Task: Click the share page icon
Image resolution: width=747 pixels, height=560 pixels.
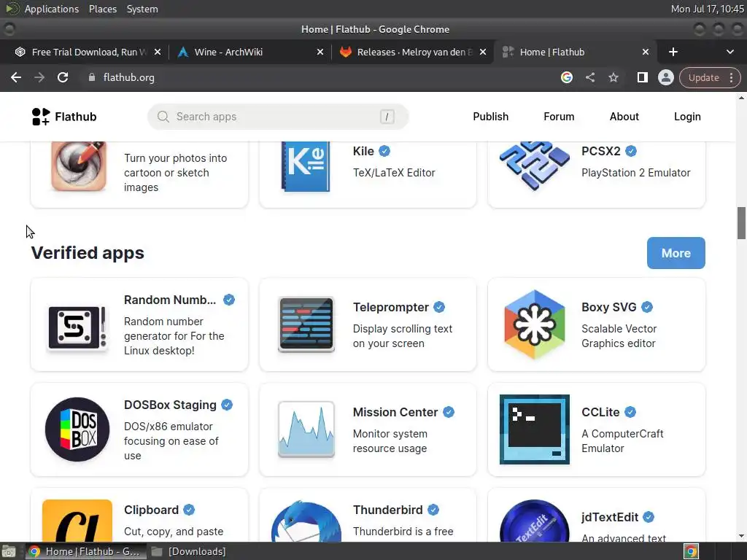Action: tap(589, 77)
